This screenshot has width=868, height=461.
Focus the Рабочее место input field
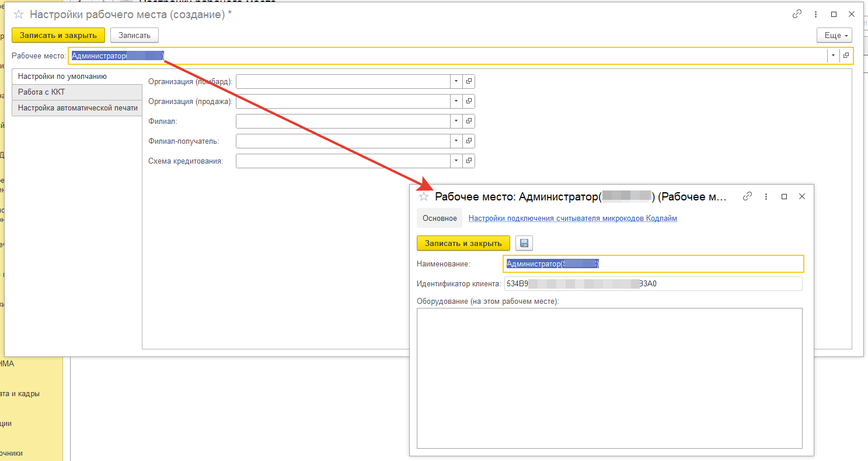(448, 56)
